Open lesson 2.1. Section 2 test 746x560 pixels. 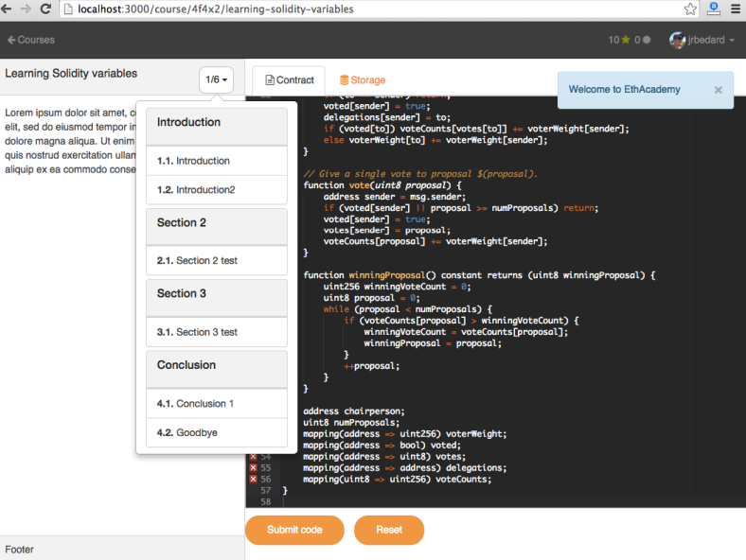point(217,260)
